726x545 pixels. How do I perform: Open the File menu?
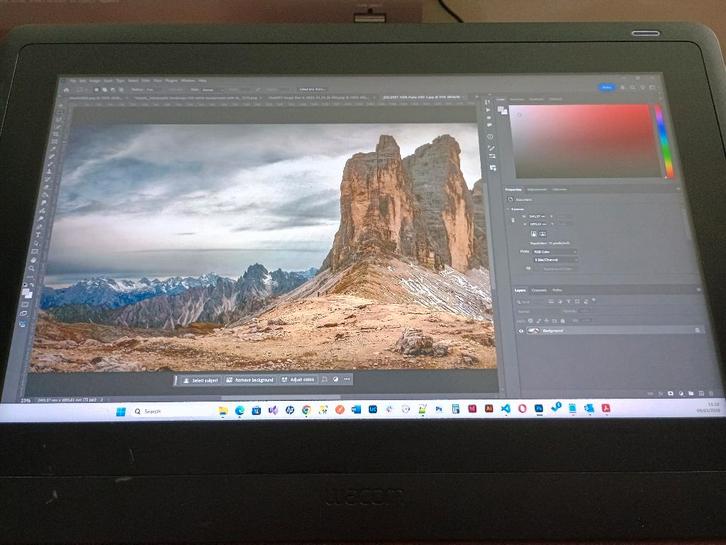(x=73, y=81)
